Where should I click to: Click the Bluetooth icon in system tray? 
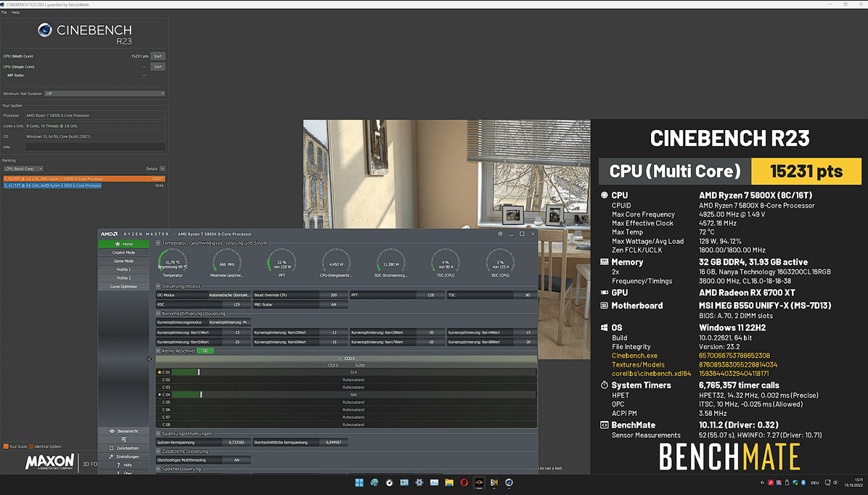[803, 483]
